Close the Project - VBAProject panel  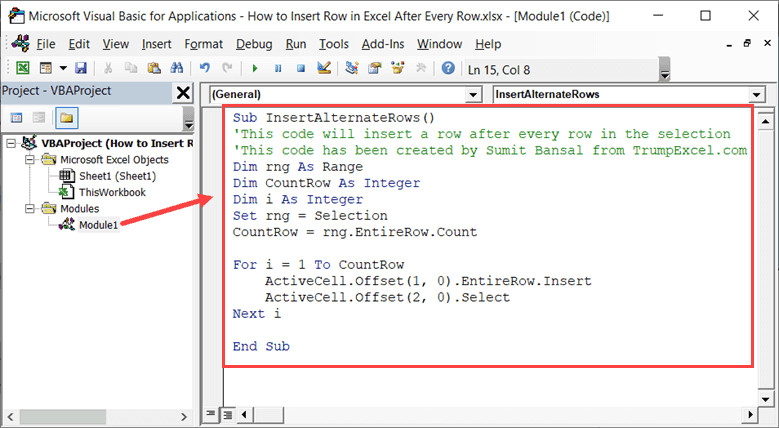click(x=184, y=93)
